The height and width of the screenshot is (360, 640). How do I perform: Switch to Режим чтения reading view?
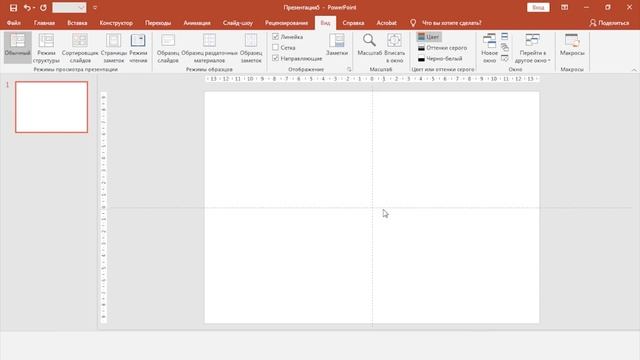tap(138, 48)
